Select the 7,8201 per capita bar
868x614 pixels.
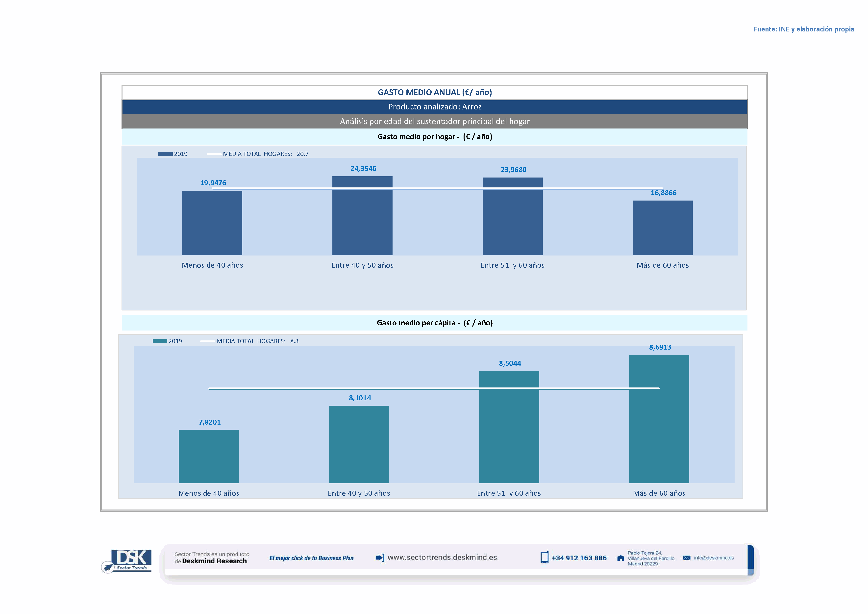pyautogui.click(x=209, y=456)
